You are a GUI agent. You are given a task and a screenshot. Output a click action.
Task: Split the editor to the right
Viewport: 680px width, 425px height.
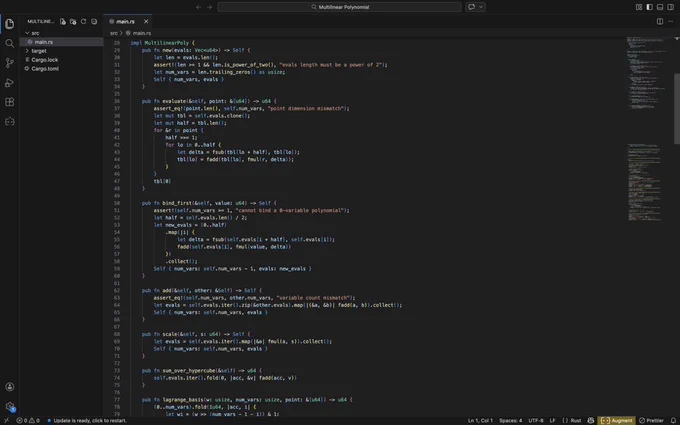tap(660, 21)
